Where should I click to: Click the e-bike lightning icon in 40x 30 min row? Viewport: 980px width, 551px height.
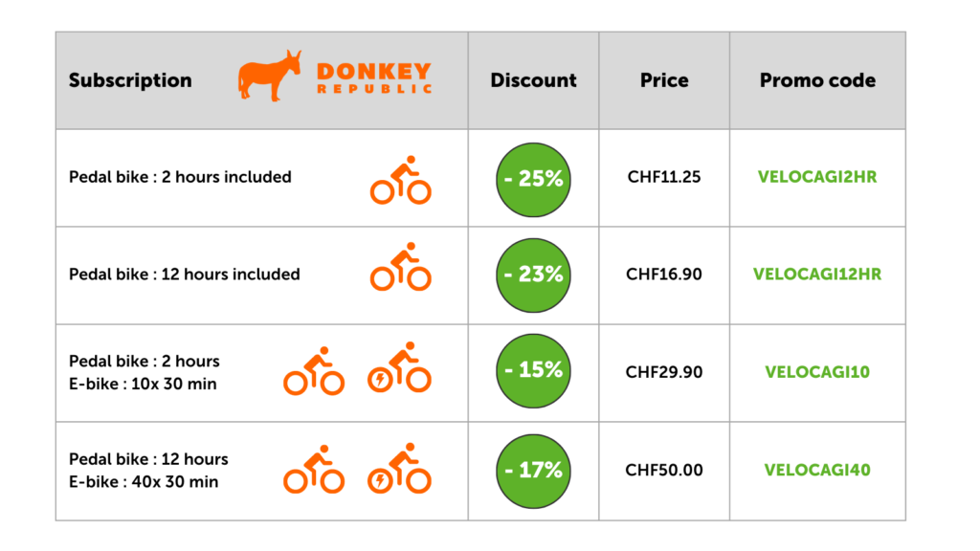[399, 468]
